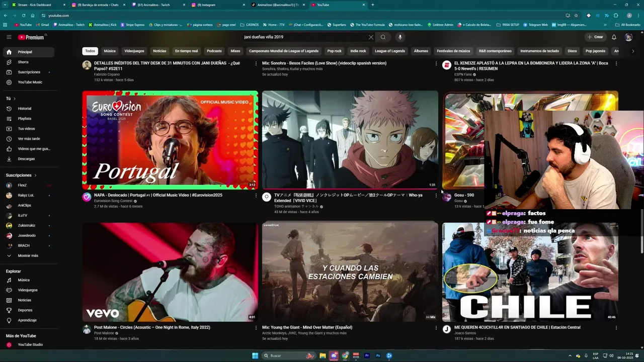Open options menu for NAPA Deslocado video

tap(256, 196)
